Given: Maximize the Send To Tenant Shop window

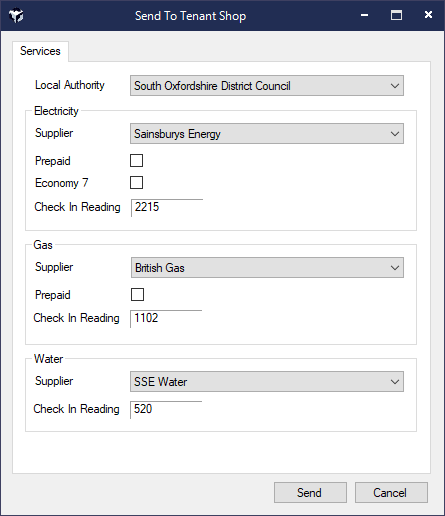Looking at the screenshot, I should (396, 15).
